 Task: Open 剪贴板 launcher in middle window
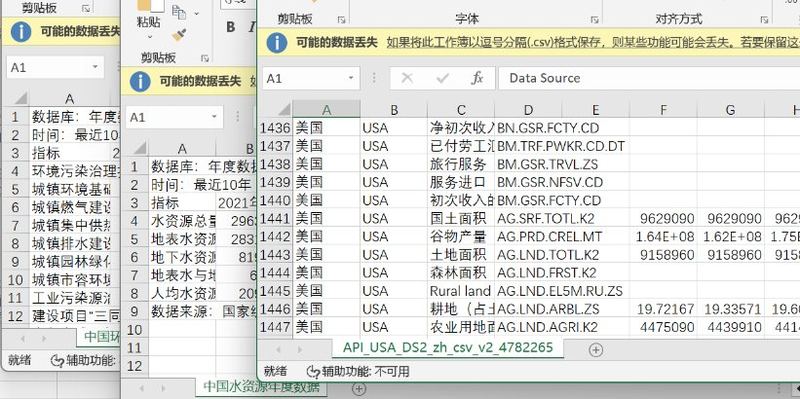[x=205, y=58]
